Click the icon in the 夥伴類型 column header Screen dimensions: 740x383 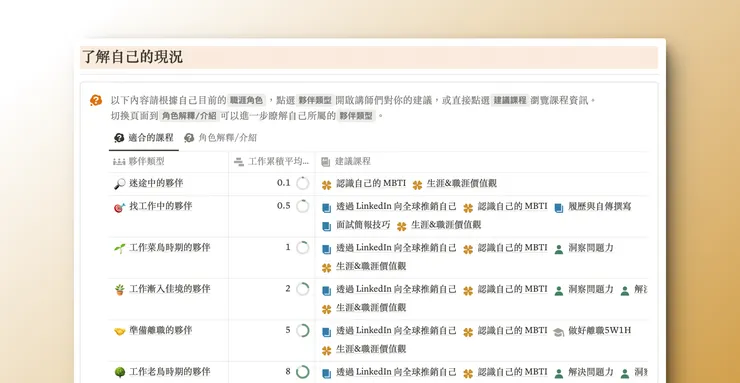pos(119,162)
